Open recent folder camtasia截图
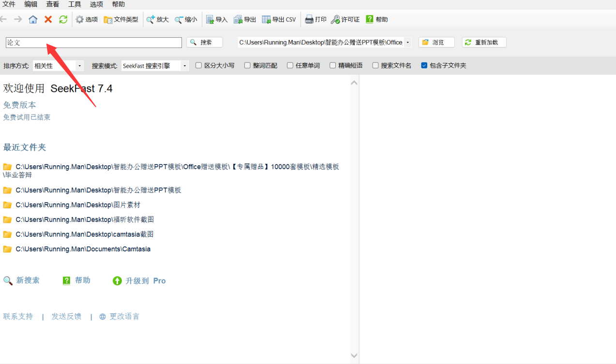 click(85, 234)
